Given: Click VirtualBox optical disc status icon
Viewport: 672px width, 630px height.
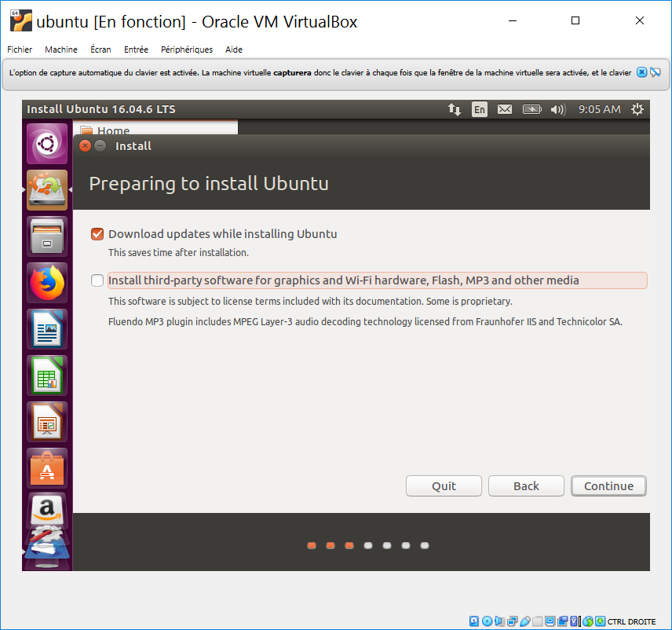Looking at the screenshot, I should coord(487,621).
